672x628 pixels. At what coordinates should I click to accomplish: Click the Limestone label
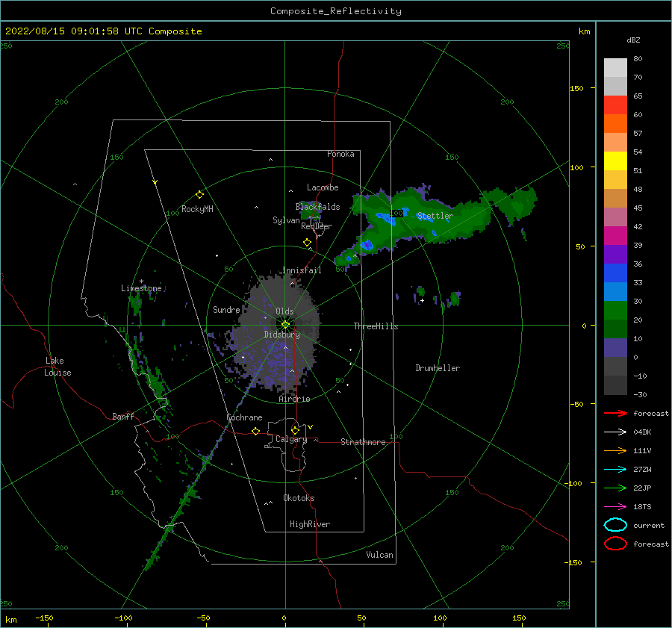(x=141, y=288)
